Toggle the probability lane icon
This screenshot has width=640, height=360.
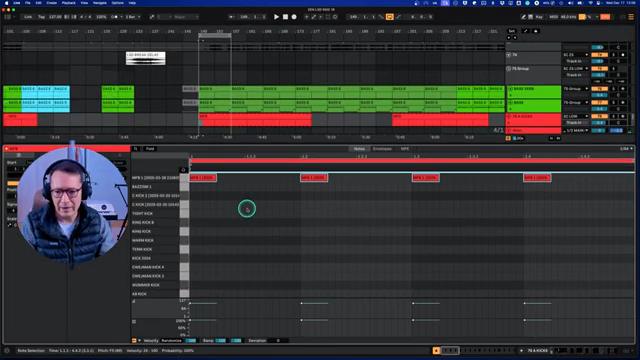pyautogui.click(x=134, y=322)
